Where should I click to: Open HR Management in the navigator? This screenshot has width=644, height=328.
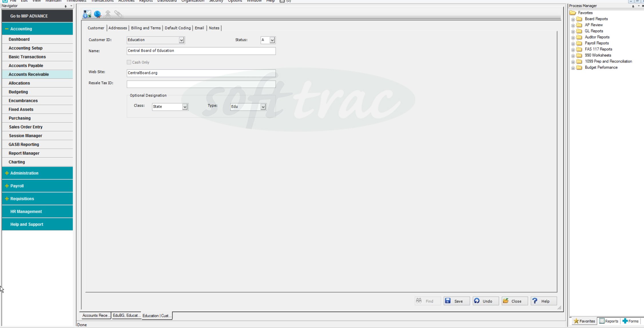click(x=37, y=212)
